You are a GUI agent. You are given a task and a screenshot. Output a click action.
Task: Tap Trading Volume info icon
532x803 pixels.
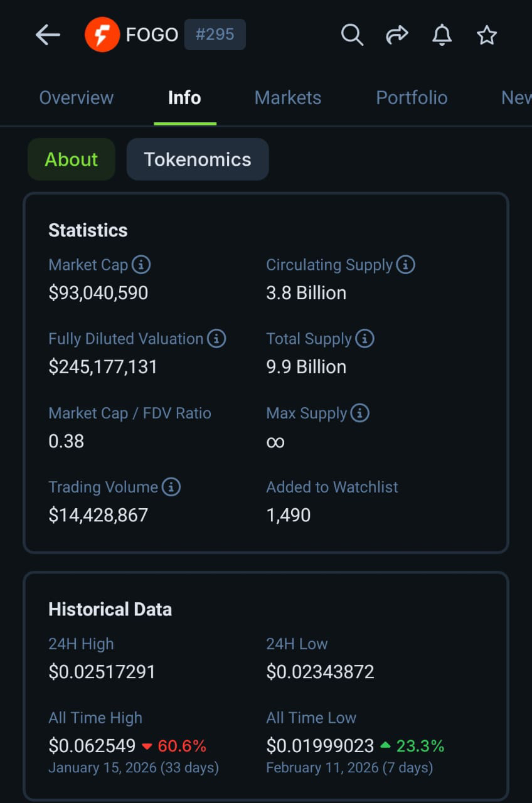coord(171,487)
